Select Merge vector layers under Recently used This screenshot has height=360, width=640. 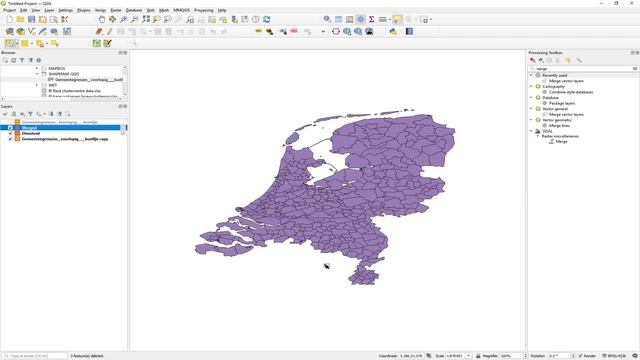click(566, 81)
